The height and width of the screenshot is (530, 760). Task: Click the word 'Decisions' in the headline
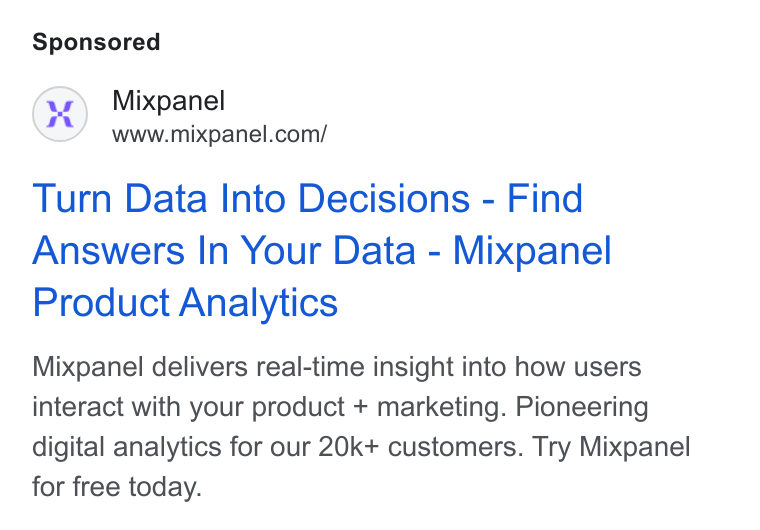tap(383, 198)
